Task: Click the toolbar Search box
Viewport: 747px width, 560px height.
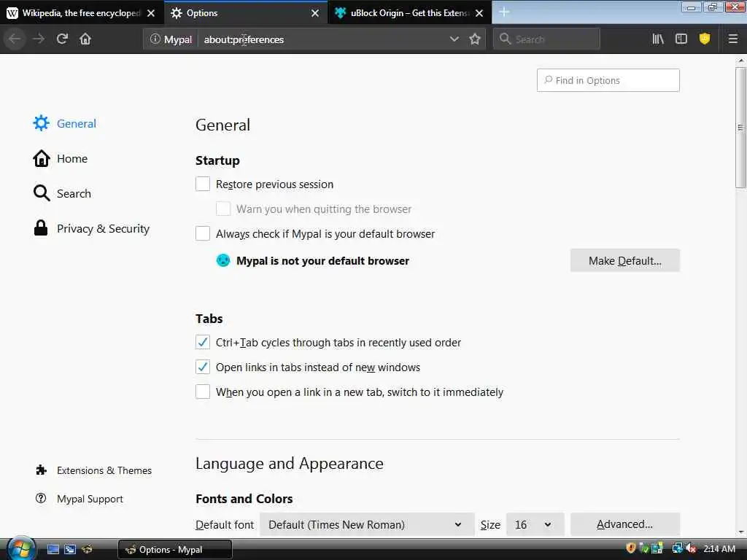Action: pos(546,39)
